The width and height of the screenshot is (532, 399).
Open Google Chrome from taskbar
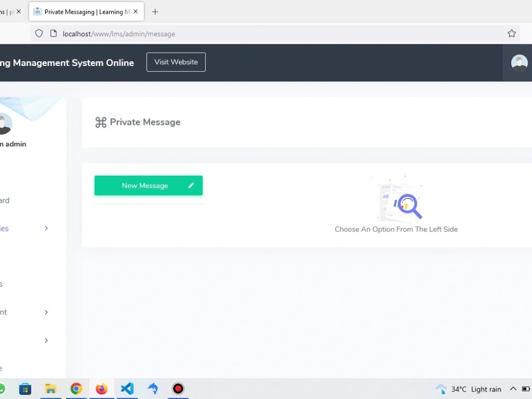tap(76, 389)
